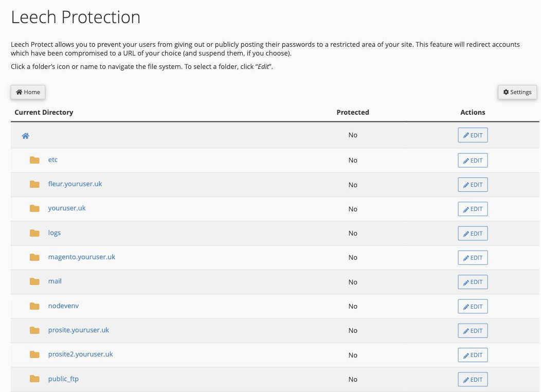Open the fleur.youruser.uk folder icon
The height and width of the screenshot is (392, 541).
coord(34,184)
